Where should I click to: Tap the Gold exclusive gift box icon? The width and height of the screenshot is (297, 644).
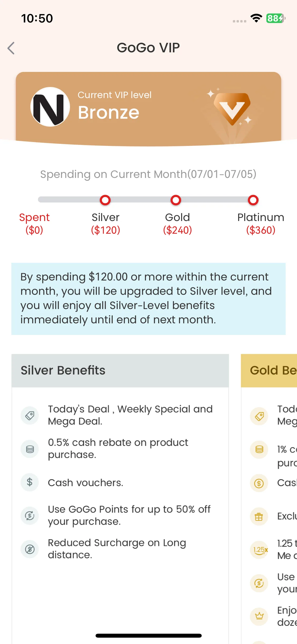259,516
